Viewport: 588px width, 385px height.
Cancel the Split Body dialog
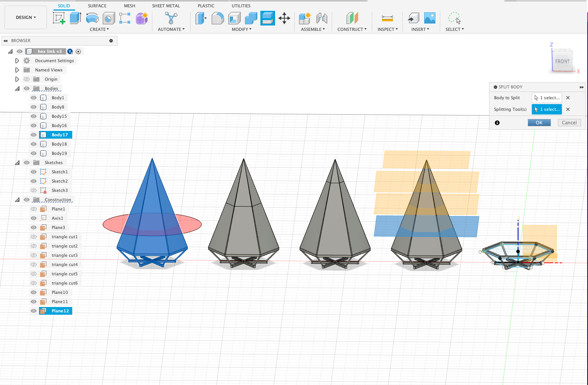569,123
